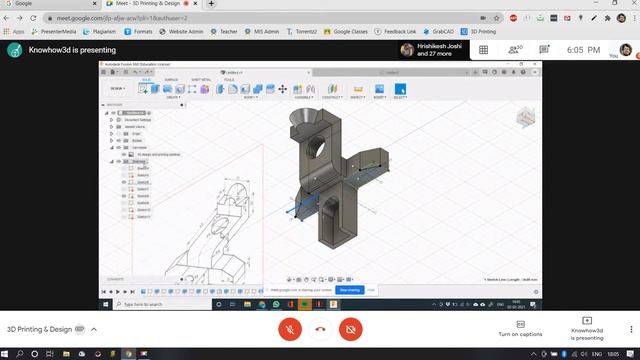
Task: Turn on captions in Meet
Action: [x=520, y=329]
